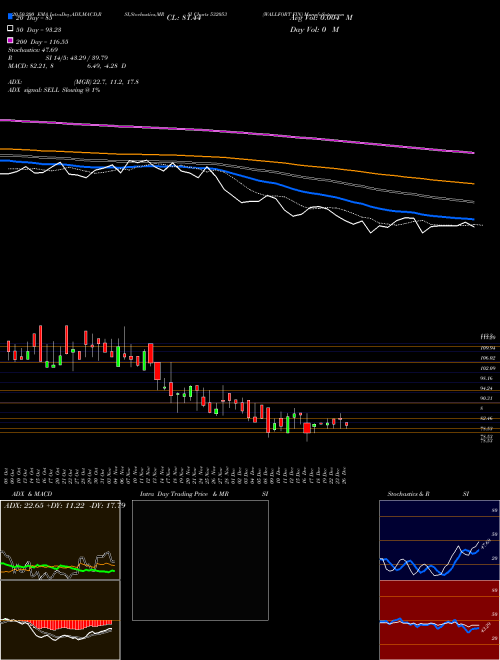500x660 pixels.
Task: Click 'ADX signal: SELL Slowing @ 1%' text
Action: (54, 90)
